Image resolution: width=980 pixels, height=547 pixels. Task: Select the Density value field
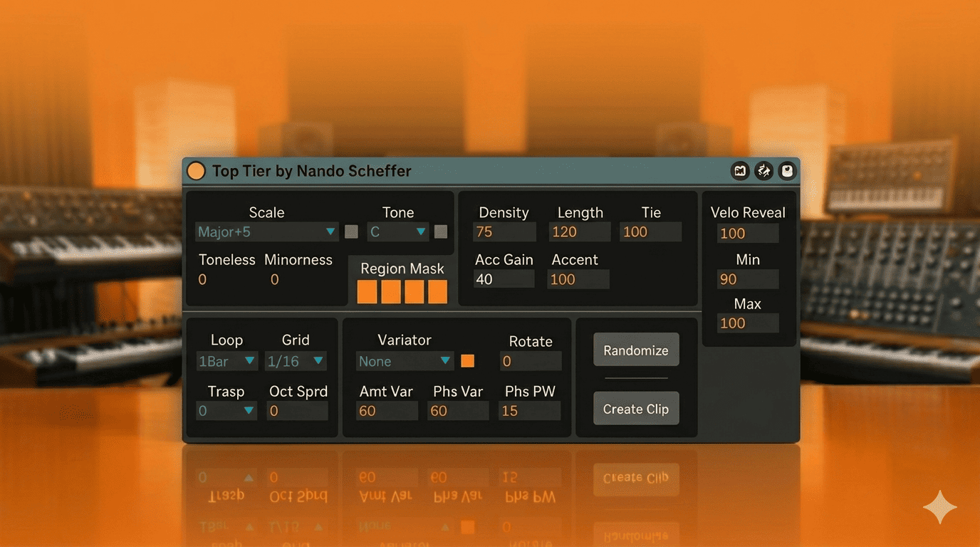(x=504, y=232)
